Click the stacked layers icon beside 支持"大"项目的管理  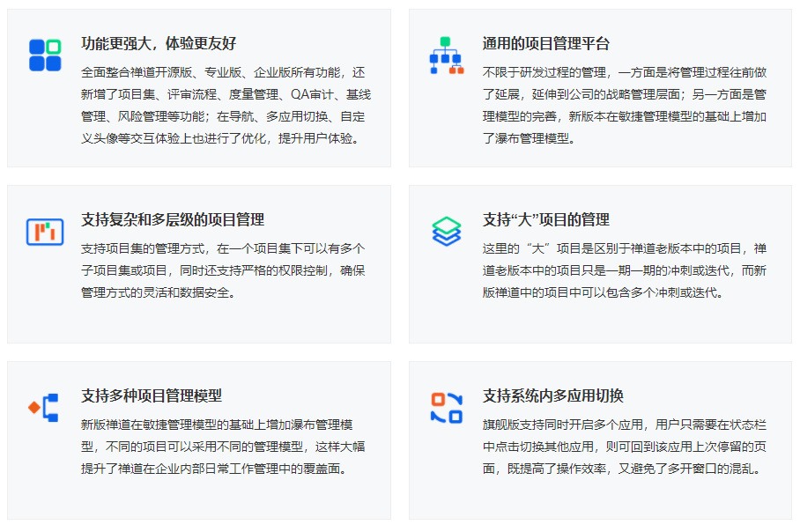pos(446,231)
